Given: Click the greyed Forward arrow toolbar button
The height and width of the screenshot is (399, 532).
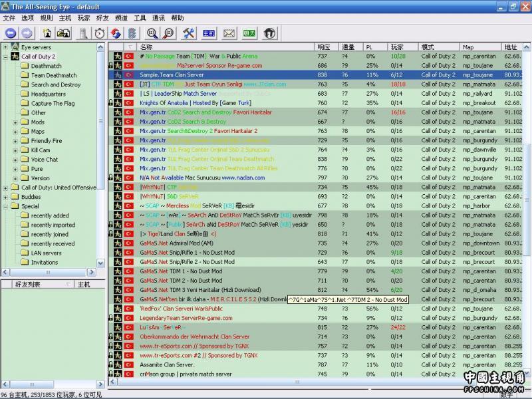Looking at the screenshot, I should click(x=27, y=33).
